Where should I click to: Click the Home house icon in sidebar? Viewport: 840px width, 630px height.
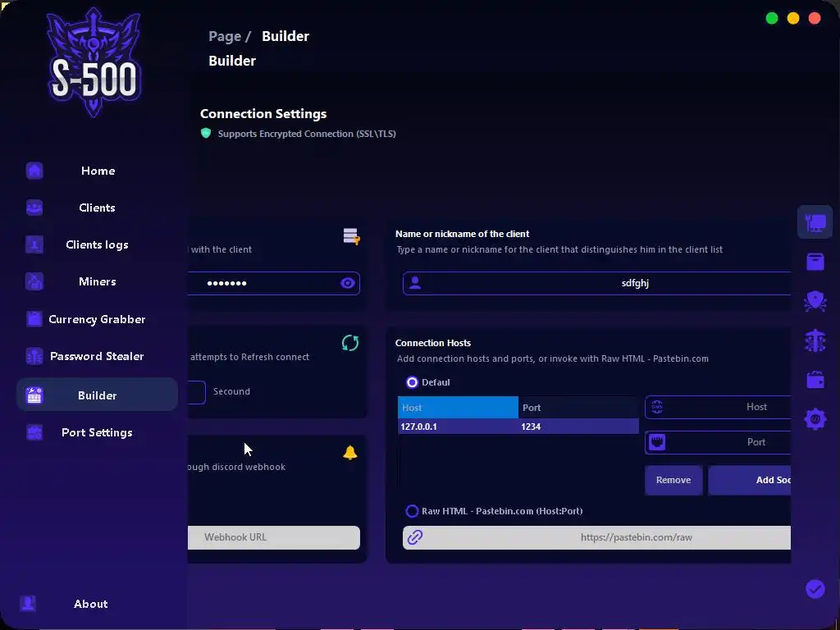click(34, 171)
